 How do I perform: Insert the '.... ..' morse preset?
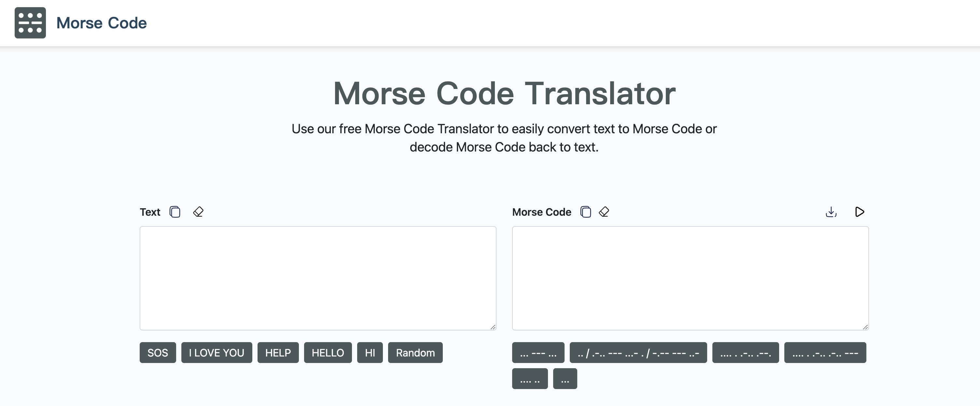(x=530, y=379)
